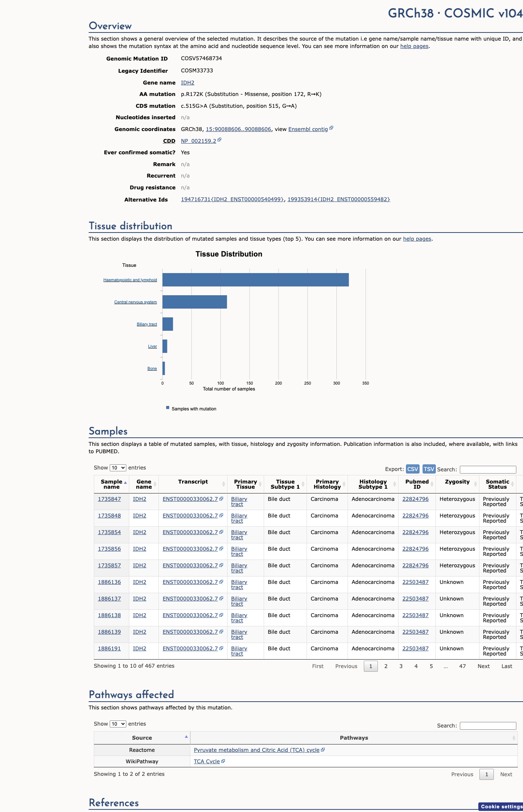This screenshot has height=812, width=523.
Task: Click the Central nervous system bar
Action: coord(195,302)
